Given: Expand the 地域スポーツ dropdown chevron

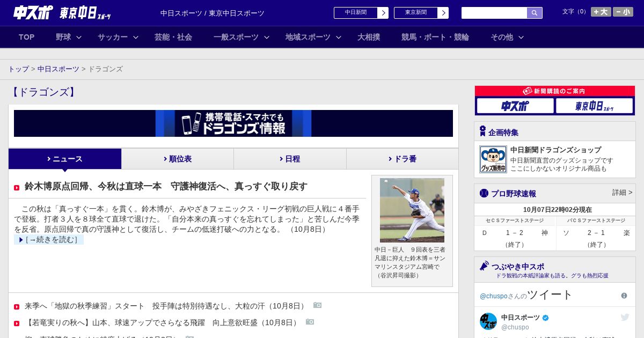Looking at the screenshot, I should tap(339, 38).
